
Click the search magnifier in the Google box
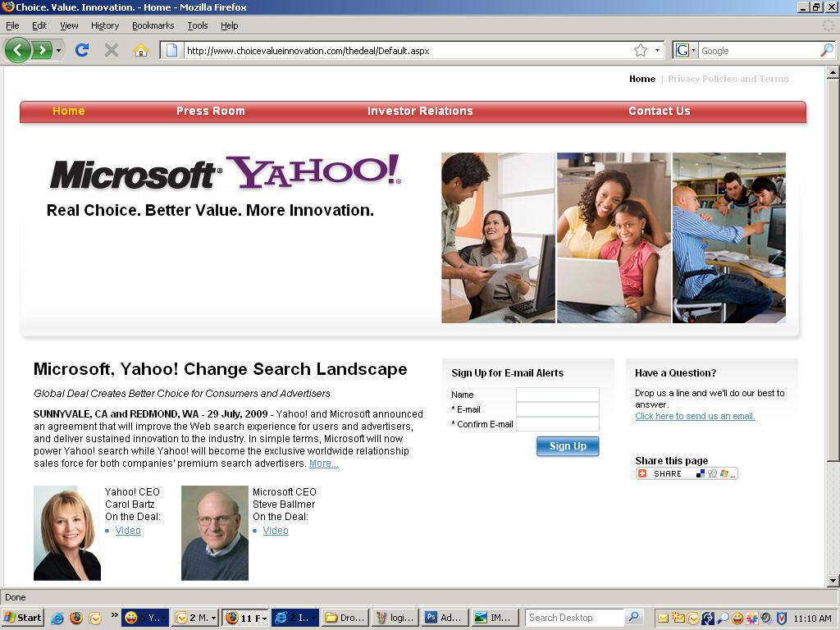(826, 50)
